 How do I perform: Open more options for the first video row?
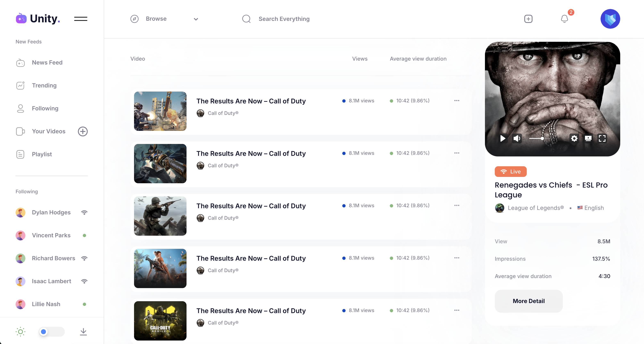[457, 101]
